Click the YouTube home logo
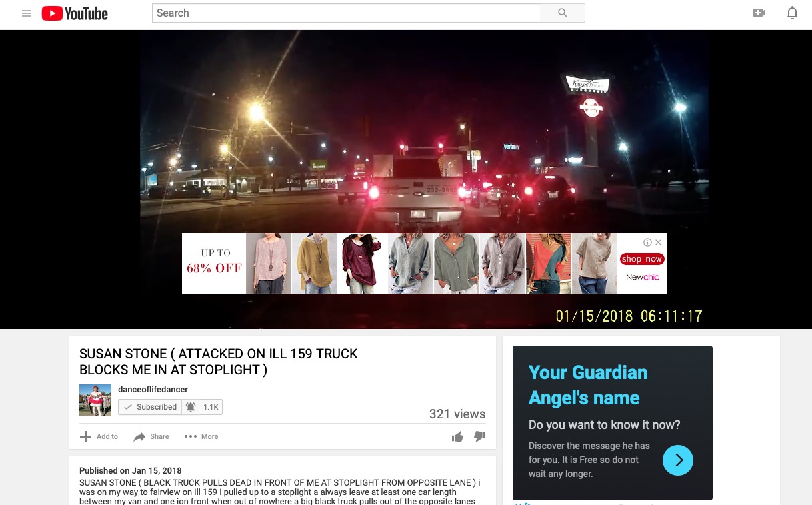The width and height of the screenshot is (812, 505). coord(75,13)
